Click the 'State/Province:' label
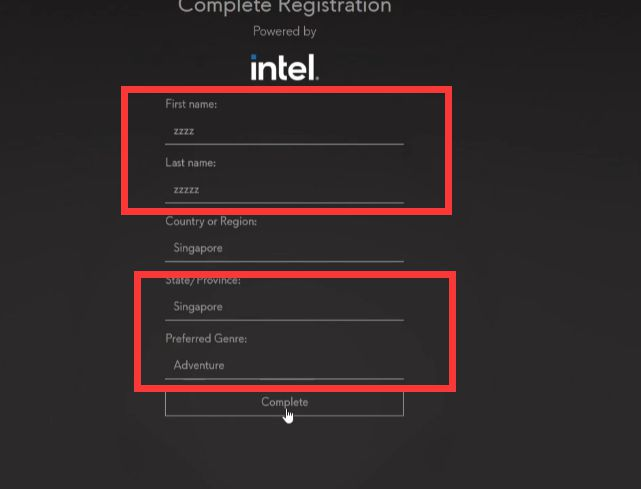Image resolution: width=641 pixels, height=489 pixels. point(203,280)
